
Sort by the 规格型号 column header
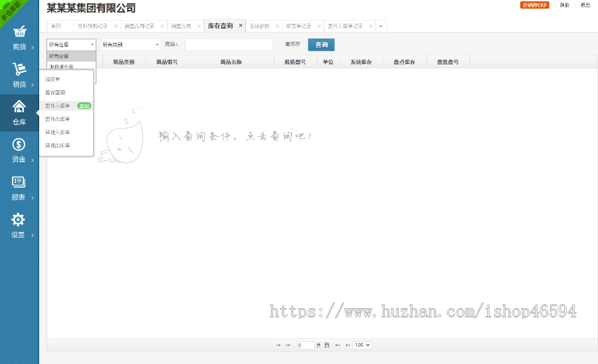295,62
